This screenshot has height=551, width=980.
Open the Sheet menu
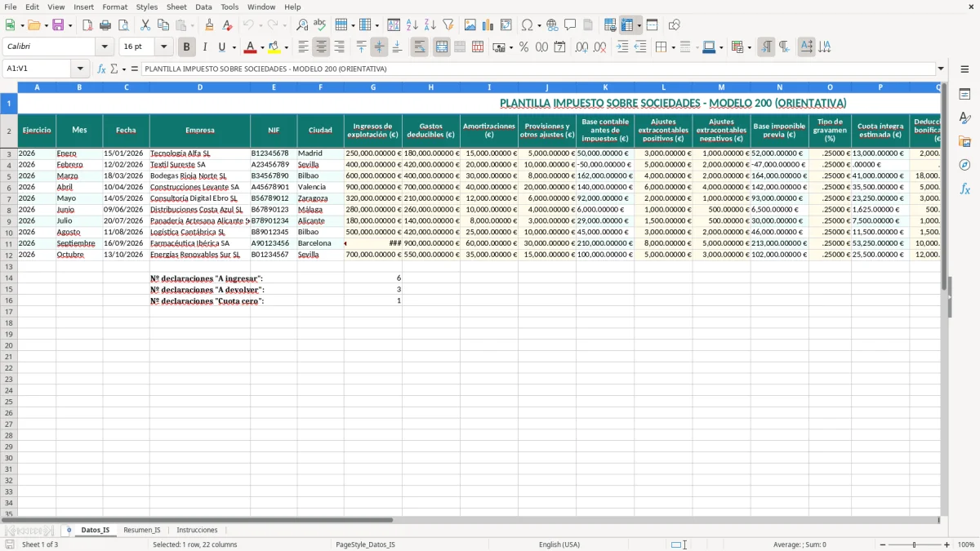(176, 7)
